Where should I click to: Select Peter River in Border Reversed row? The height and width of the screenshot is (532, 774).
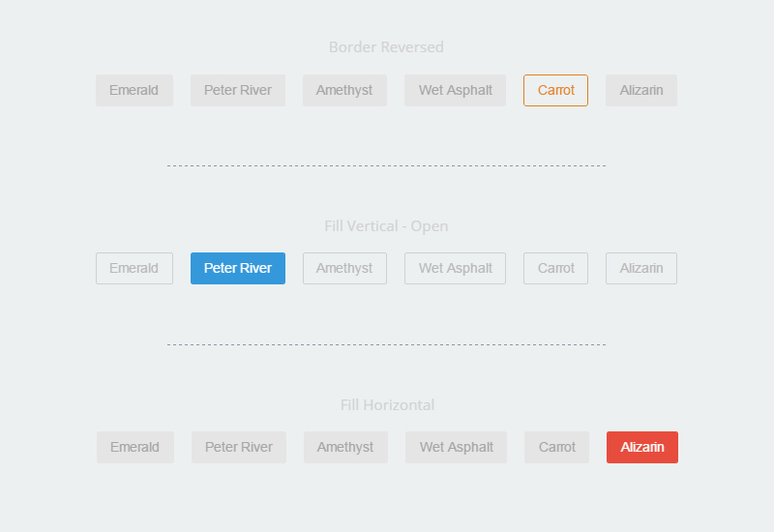(x=238, y=90)
